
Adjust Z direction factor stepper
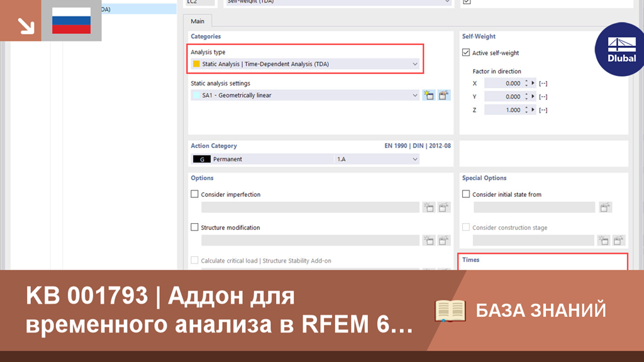(526, 110)
